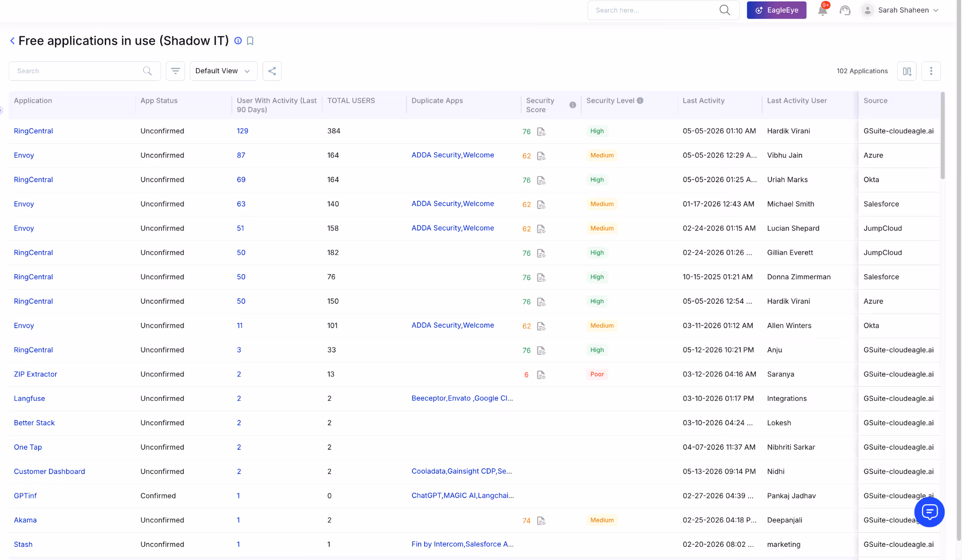This screenshot has height=560, width=962.
Task: Open the chat widget bubble
Action: point(930,512)
